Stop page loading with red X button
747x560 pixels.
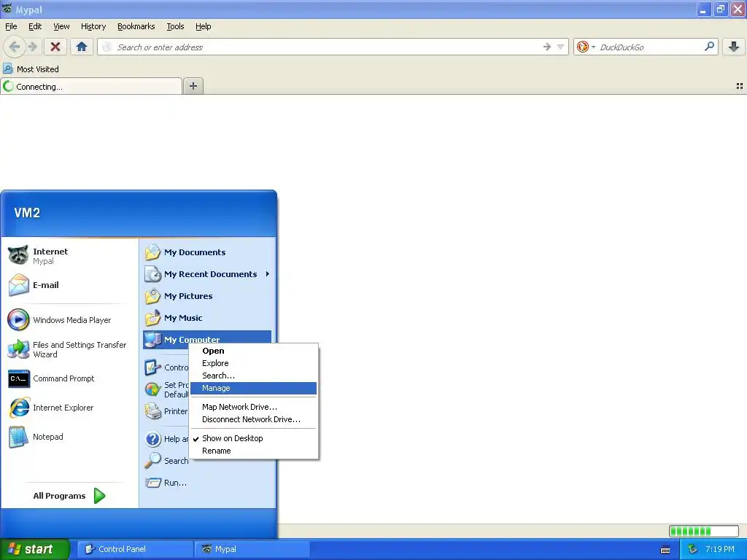click(x=55, y=47)
